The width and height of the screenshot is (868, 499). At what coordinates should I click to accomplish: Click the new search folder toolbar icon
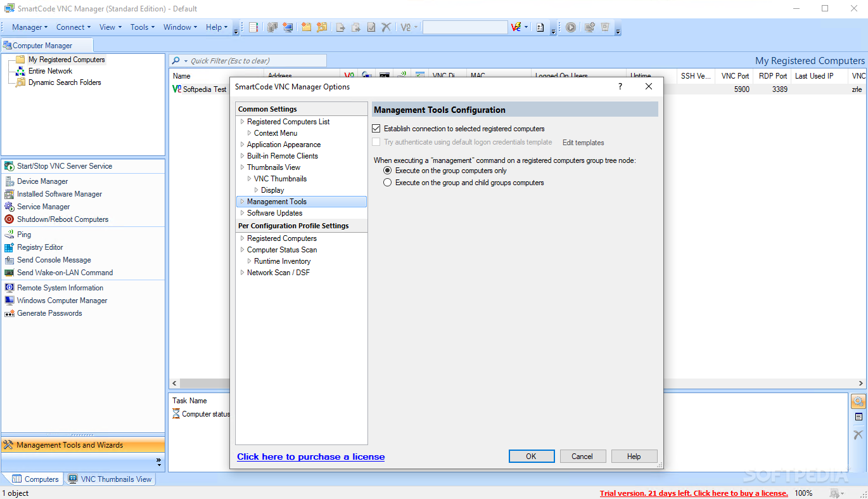[322, 27]
